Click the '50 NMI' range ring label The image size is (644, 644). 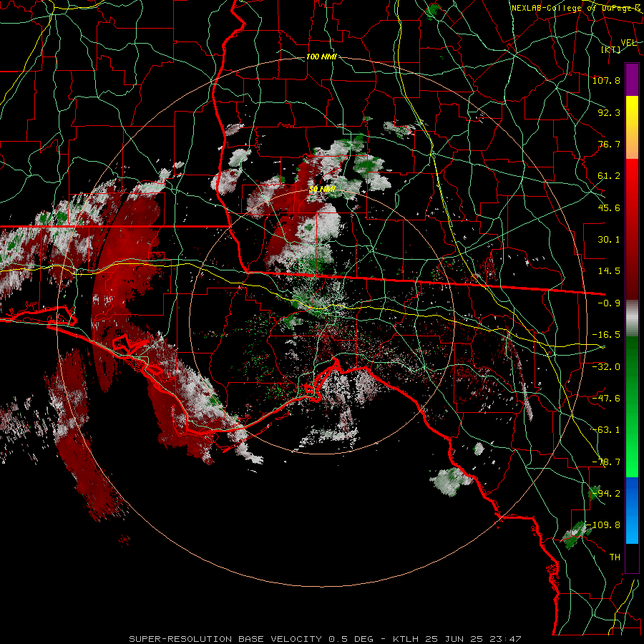click(x=322, y=189)
